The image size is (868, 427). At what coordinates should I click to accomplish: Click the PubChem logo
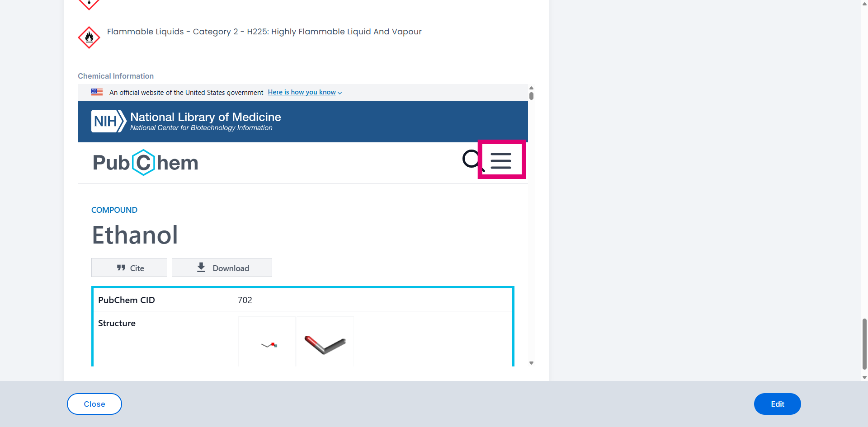[x=145, y=163]
